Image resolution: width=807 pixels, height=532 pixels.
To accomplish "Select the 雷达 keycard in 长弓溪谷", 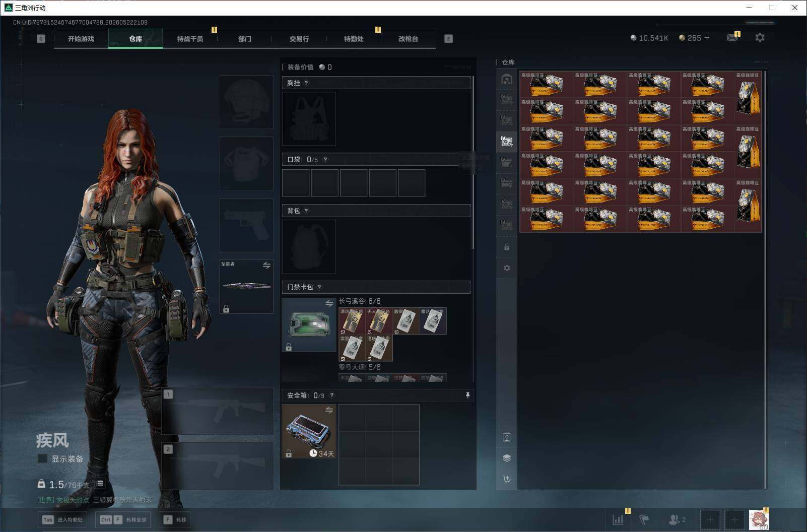I will (x=433, y=321).
